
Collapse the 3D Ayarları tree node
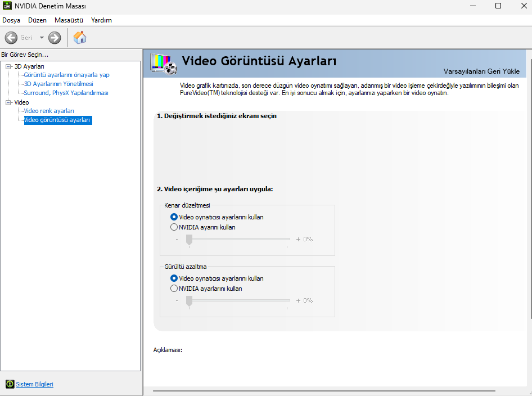[x=8, y=66]
